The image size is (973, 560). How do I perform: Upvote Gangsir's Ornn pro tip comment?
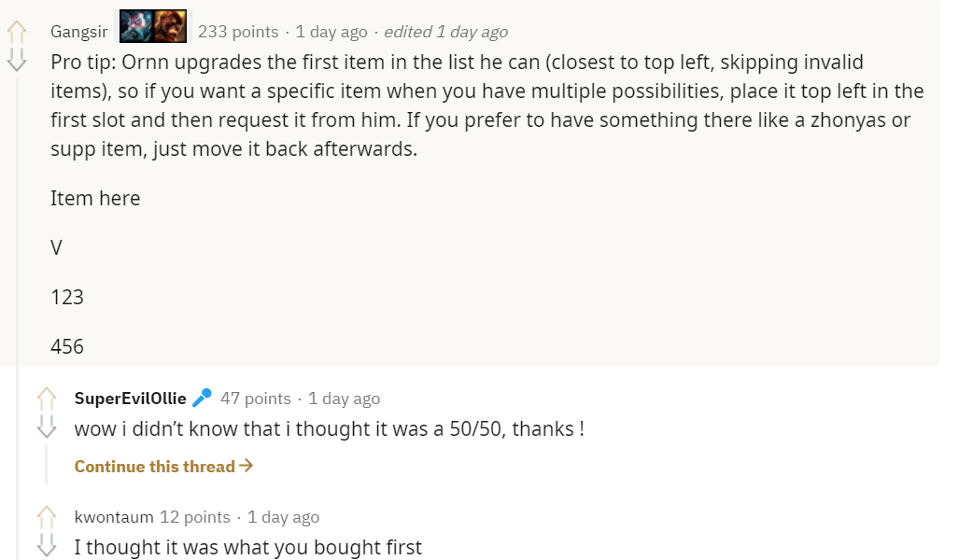coord(17,33)
